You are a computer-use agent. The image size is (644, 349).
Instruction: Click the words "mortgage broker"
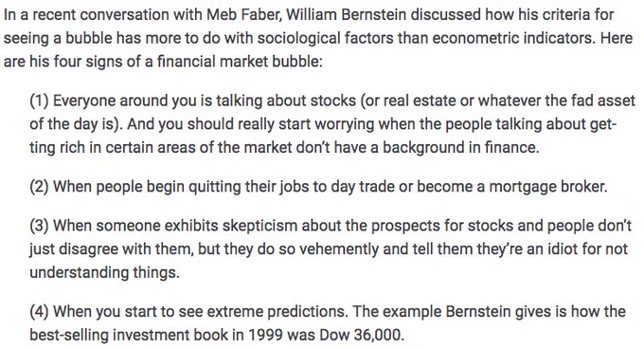[x=547, y=187]
